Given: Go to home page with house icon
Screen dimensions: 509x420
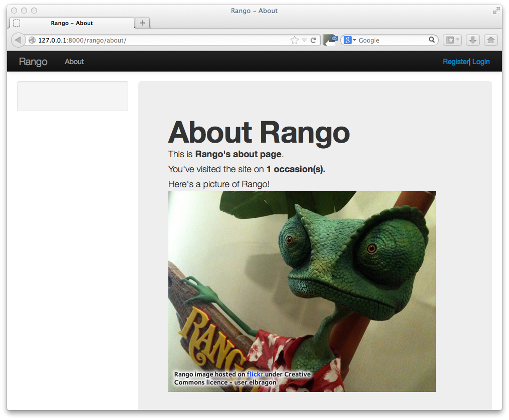Looking at the screenshot, I should (491, 40).
